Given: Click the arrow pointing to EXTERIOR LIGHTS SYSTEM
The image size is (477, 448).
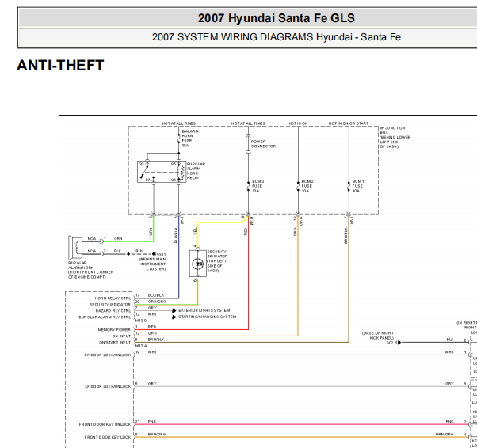Looking at the screenshot, I should coord(174,310).
